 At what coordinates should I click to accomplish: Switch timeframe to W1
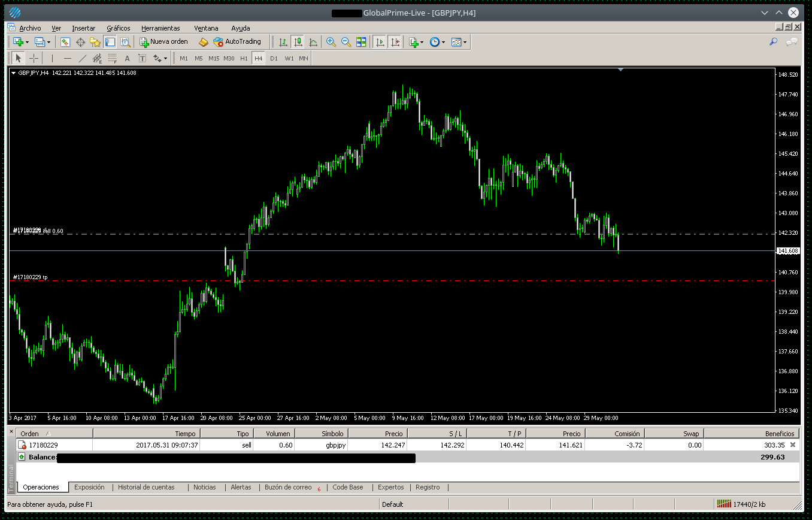[x=289, y=58]
